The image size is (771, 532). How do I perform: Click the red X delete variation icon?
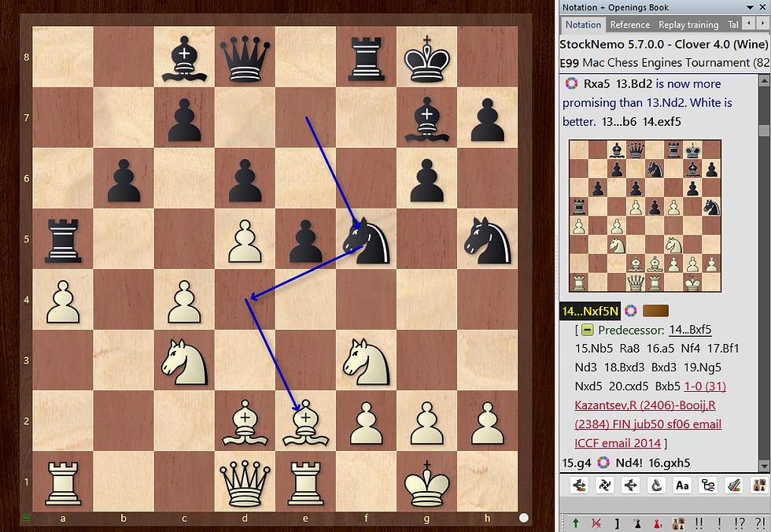[x=596, y=523]
